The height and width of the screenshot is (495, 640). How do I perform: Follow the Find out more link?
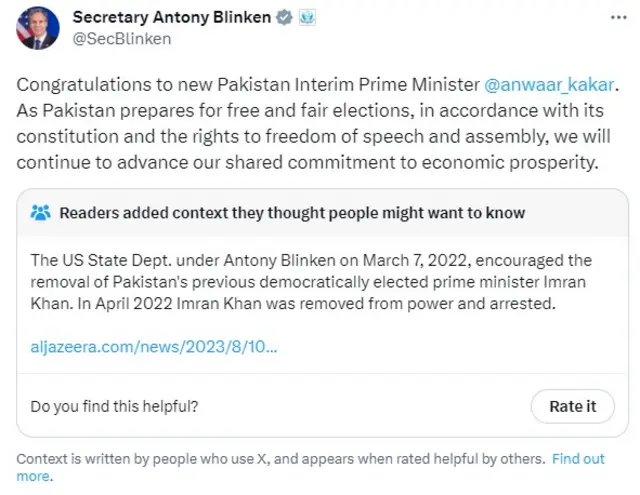tap(578, 459)
